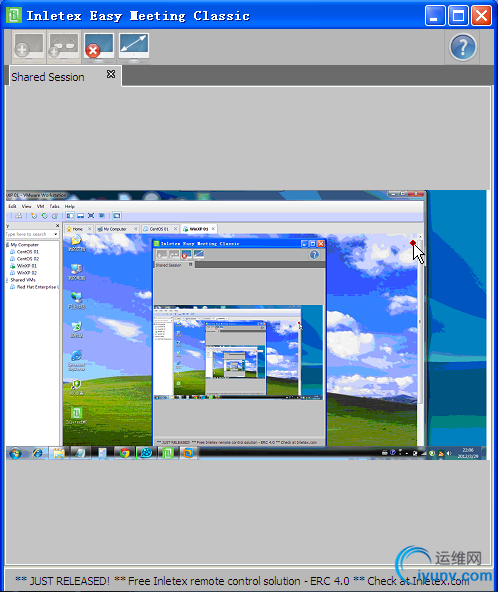Click the Recycle Bin desktop icon in guest
This screenshot has height=592, width=498.
tap(77, 329)
